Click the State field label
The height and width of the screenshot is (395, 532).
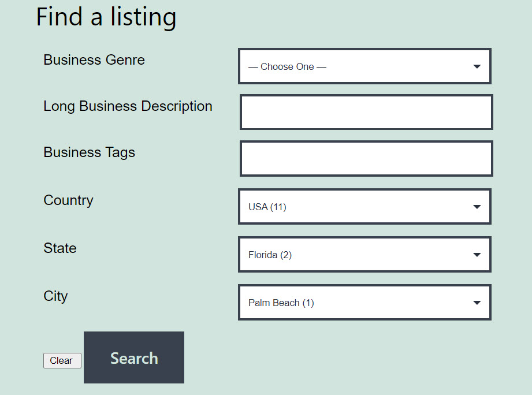[x=60, y=248]
